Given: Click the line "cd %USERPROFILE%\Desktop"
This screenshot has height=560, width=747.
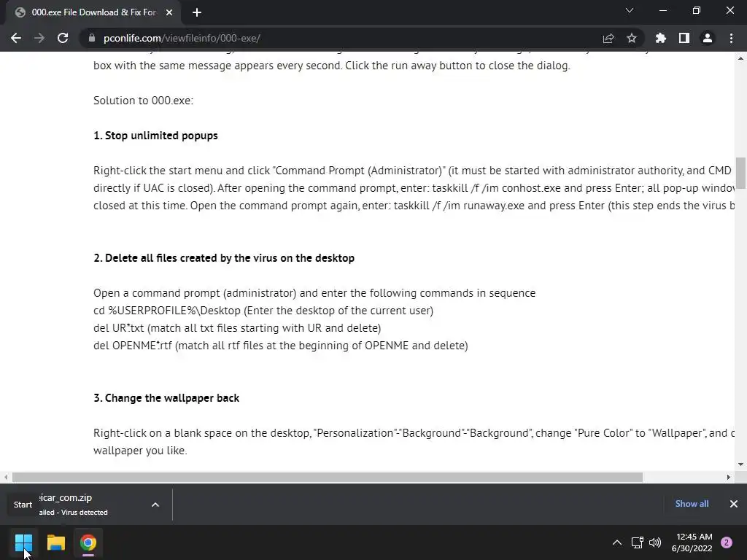Looking at the screenshot, I should click(x=167, y=311).
